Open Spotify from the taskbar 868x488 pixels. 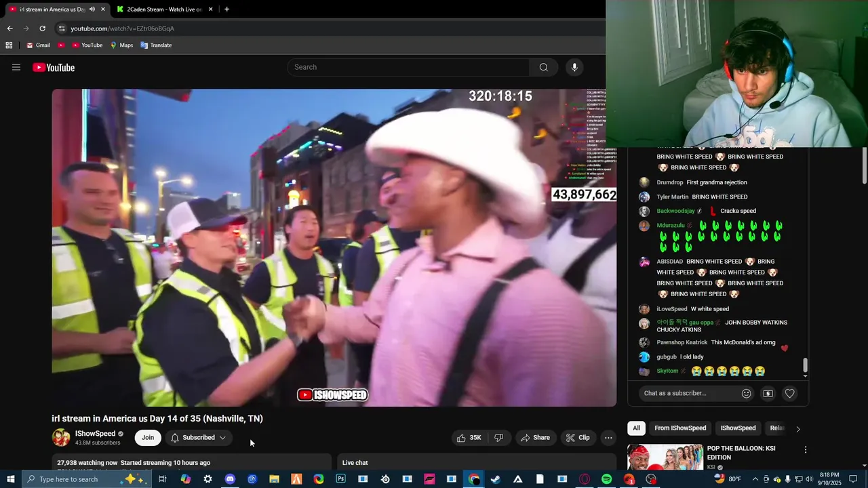click(606, 479)
